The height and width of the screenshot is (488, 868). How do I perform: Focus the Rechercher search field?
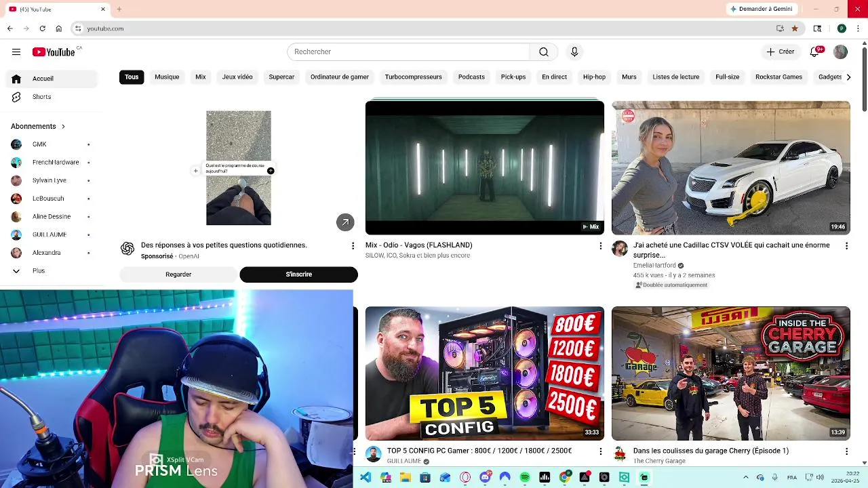[408, 52]
